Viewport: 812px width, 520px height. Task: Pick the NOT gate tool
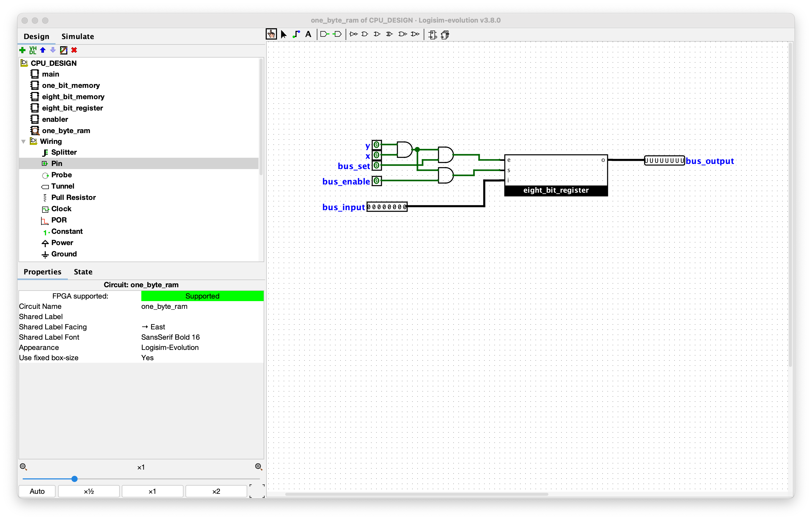click(353, 34)
